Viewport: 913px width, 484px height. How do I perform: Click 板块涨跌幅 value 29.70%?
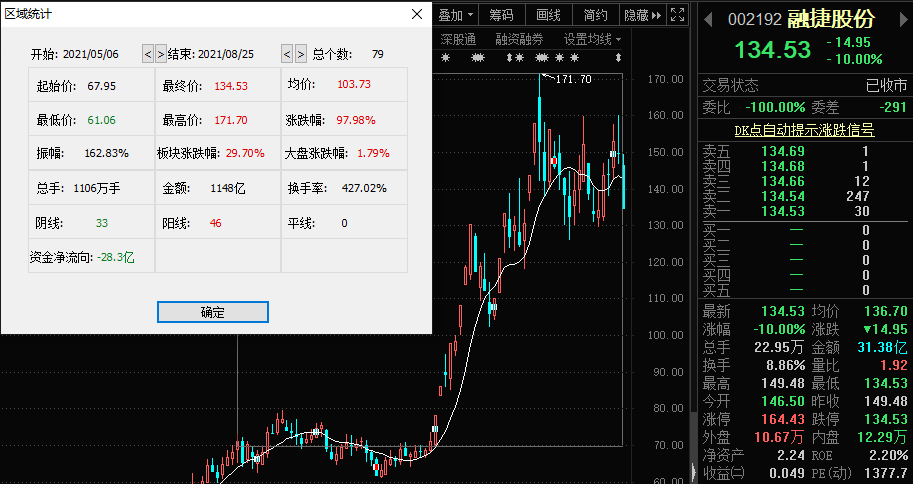(245, 153)
